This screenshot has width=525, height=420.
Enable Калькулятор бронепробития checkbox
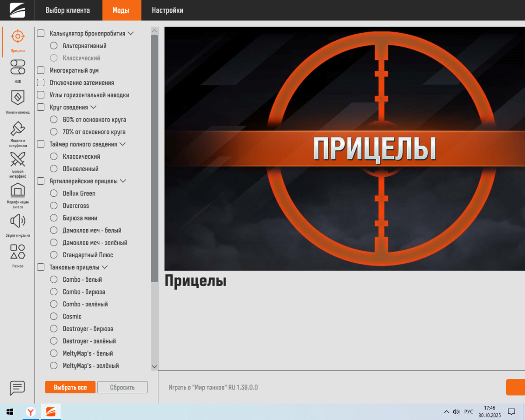tap(41, 33)
